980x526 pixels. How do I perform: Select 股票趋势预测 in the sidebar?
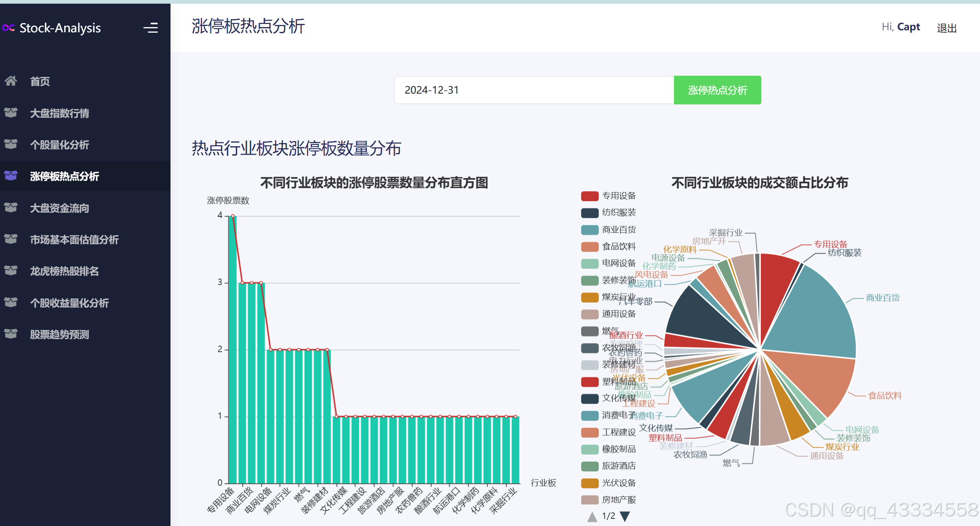click(x=59, y=334)
